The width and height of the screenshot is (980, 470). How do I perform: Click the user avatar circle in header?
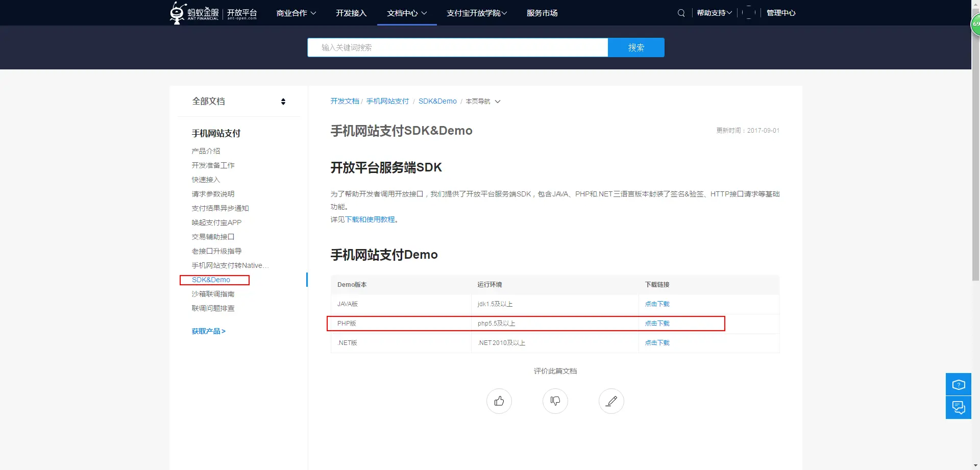click(749, 13)
